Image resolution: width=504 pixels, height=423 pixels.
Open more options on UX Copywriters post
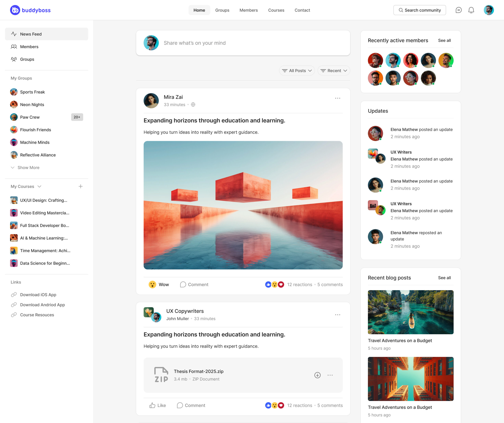coord(337,315)
